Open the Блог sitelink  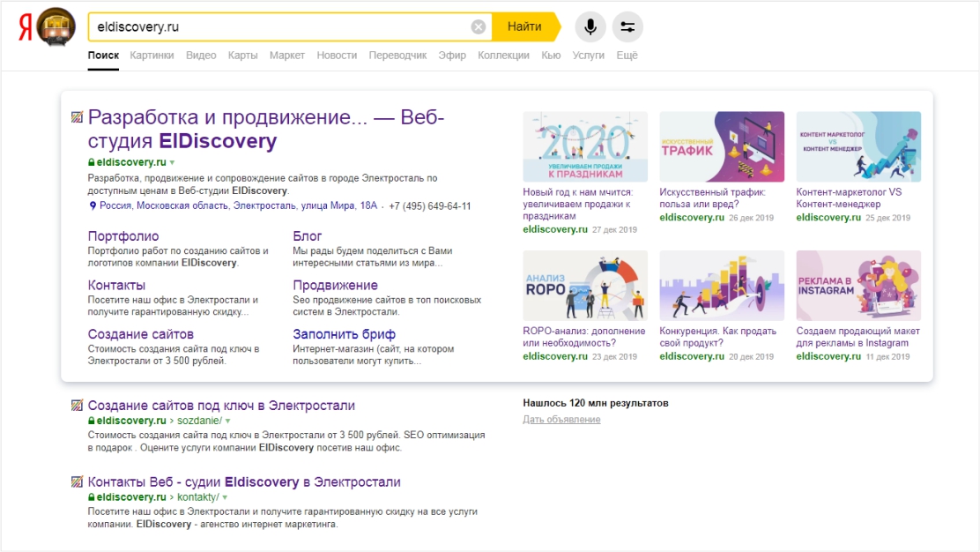click(307, 236)
